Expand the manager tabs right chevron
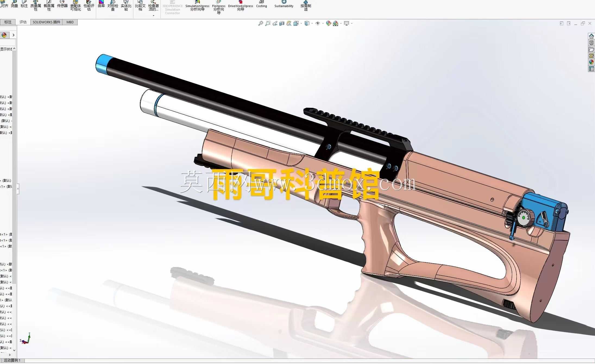This screenshot has height=364, width=595. [x=13, y=35]
